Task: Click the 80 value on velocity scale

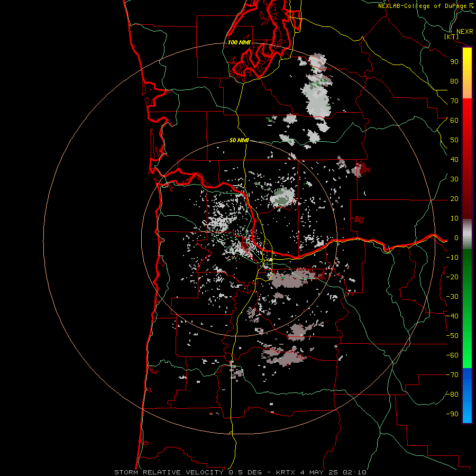Action: 454,81
